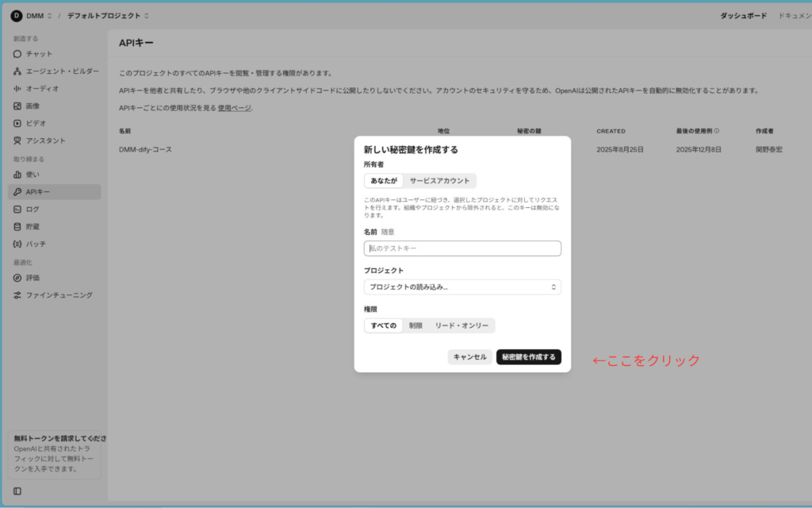Click the ログ logs icon
This screenshot has height=508, width=812.
(17, 210)
